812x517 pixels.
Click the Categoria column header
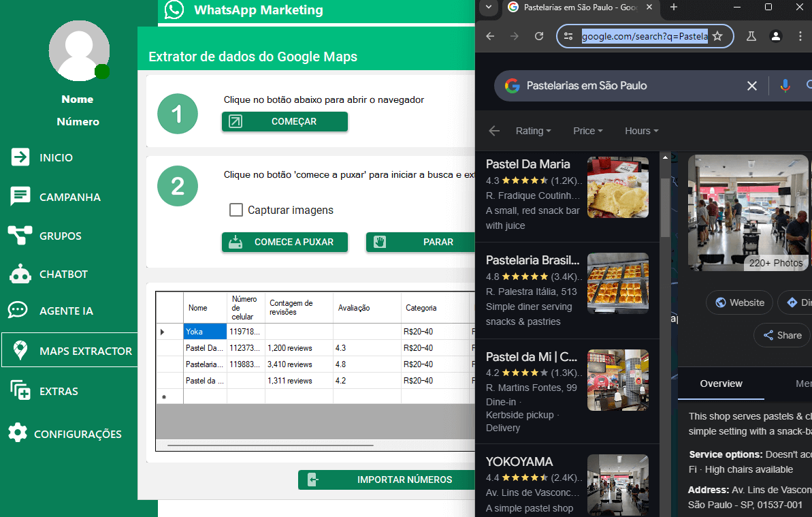435,308
